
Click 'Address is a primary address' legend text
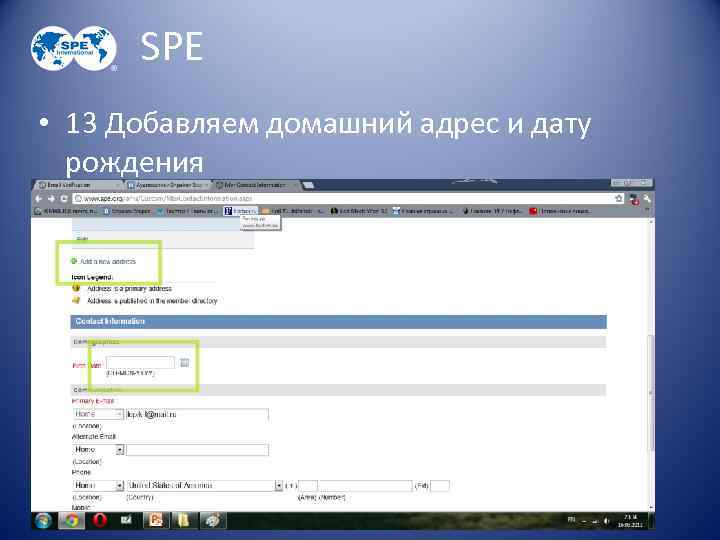coord(129,289)
